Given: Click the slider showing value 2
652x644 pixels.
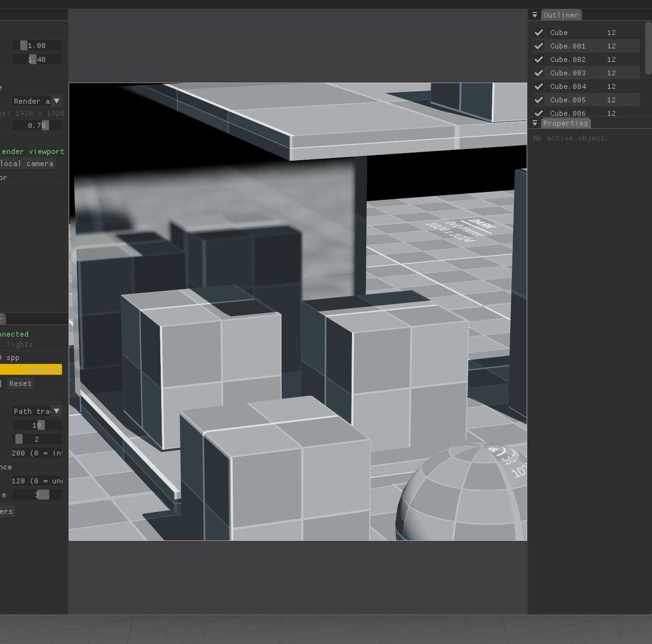Looking at the screenshot, I should pos(37,439).
